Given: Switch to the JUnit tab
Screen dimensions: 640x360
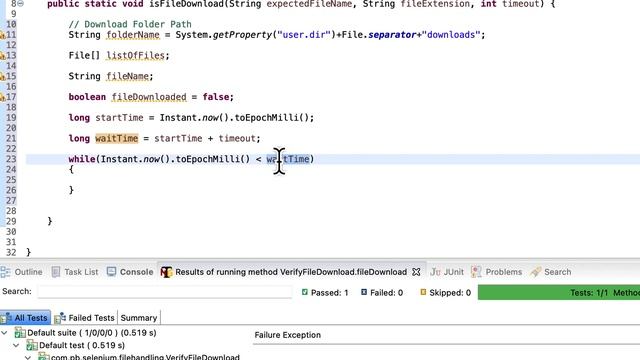Looking at the screenshot, I should click(x=447, y=272).
